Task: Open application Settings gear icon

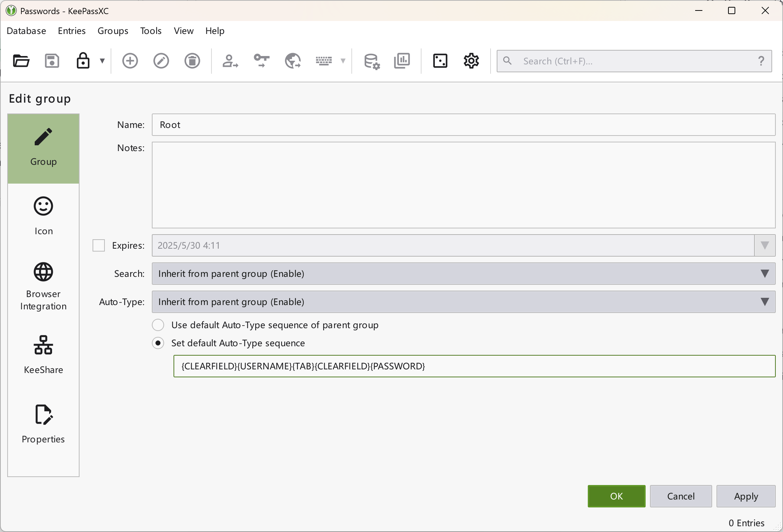Action: click(471, 61)
